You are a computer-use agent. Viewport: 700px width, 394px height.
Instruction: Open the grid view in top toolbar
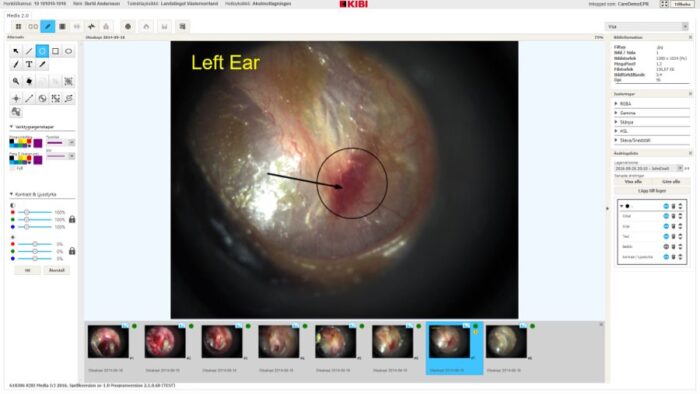[18, 27]
